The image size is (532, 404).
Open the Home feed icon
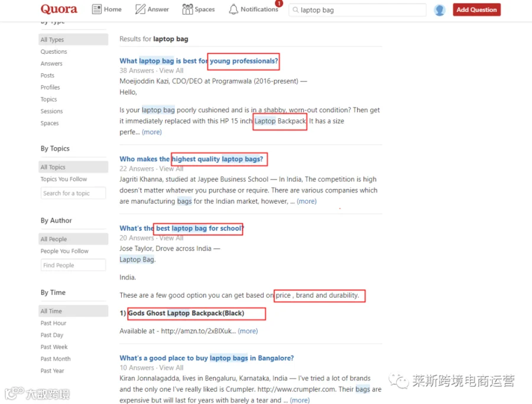(x=97, y=9)
